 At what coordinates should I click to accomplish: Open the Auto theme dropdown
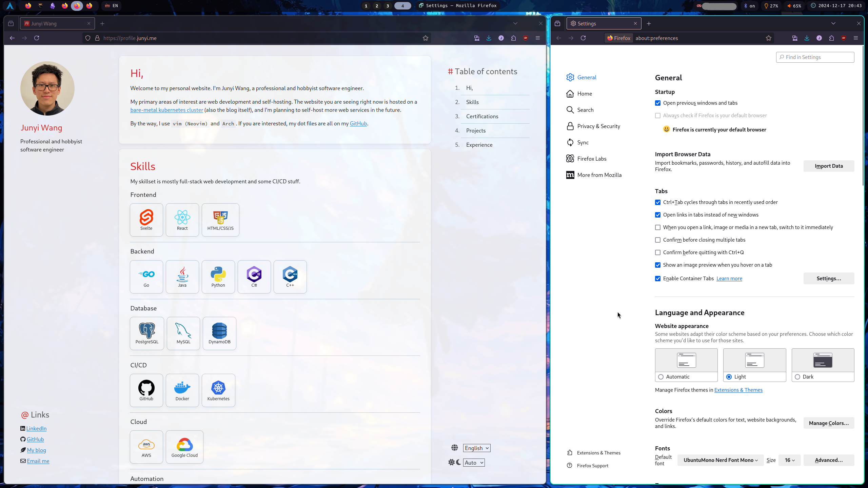474,463
